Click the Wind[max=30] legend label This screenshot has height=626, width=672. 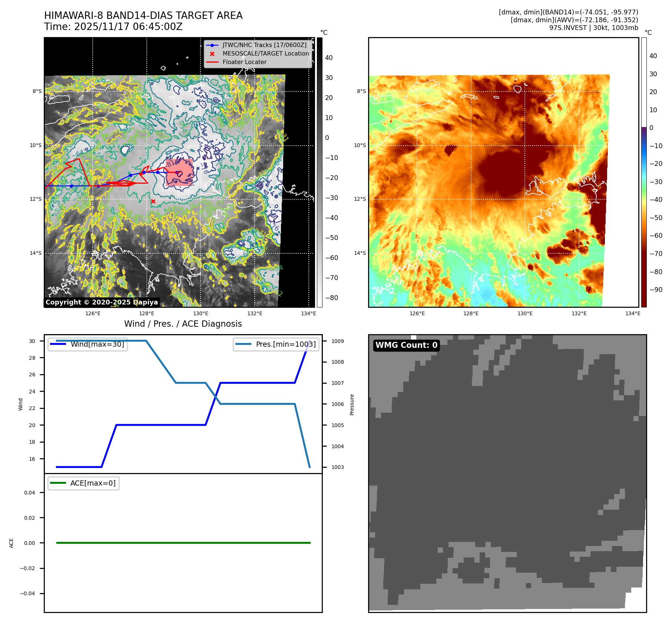[x=97, y=344]
